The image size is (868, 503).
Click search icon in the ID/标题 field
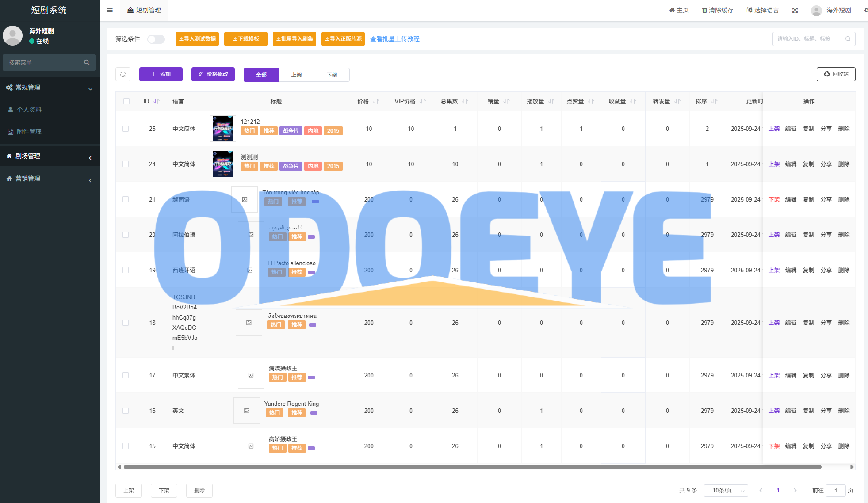pyautogui.click(x=848, y=39)
